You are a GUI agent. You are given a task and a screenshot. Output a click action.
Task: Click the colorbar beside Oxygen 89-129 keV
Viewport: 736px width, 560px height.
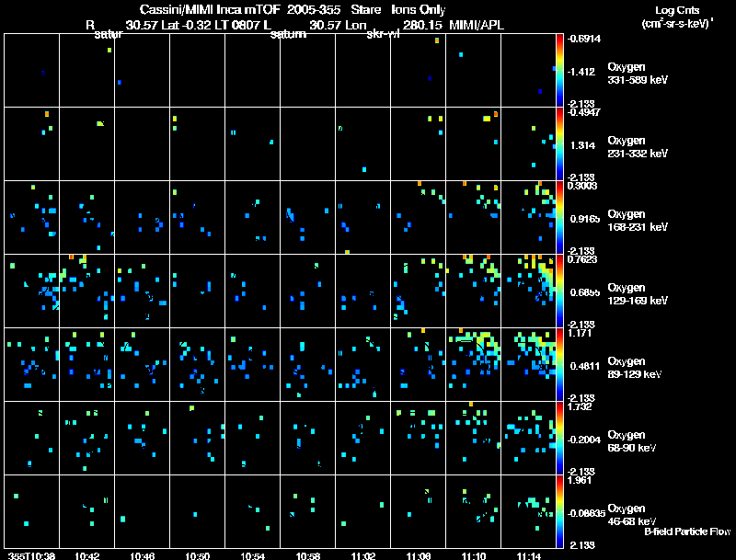(x=559, y=365)
